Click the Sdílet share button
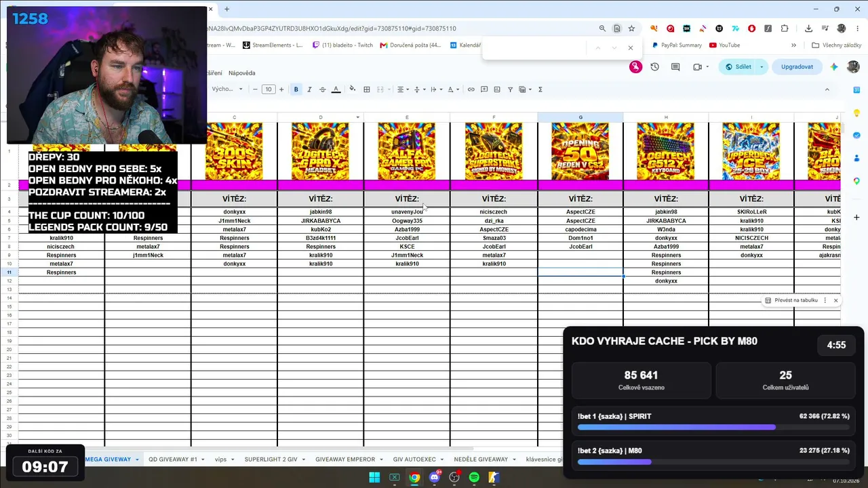868x488 pixels. [737, 67]
